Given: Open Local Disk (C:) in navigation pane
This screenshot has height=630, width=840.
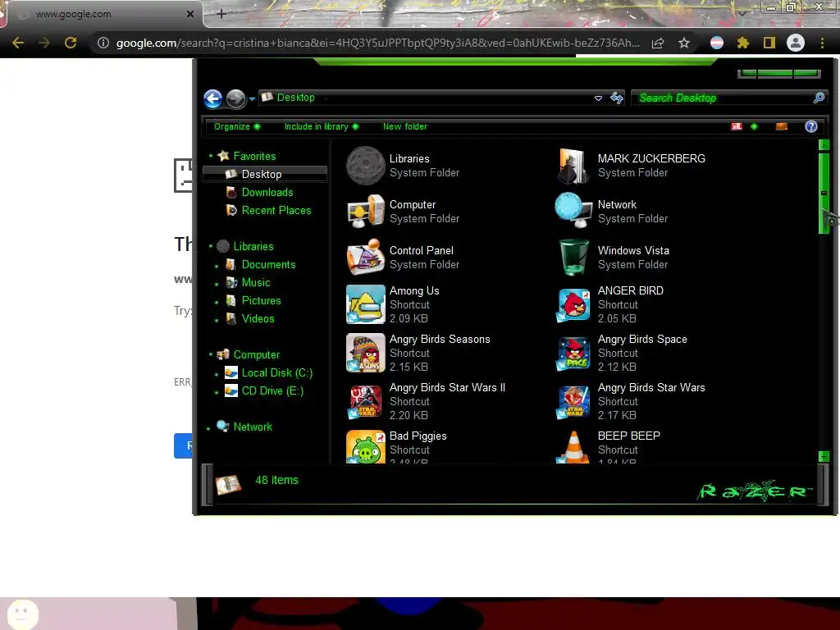Looking at the screenshot, I should [x=277, y=373].
